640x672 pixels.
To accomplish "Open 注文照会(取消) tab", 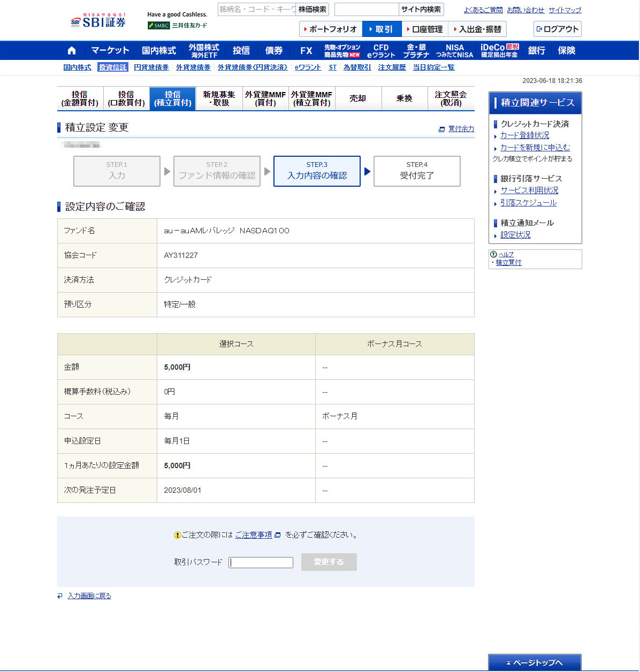I will [x=451, y=98].
